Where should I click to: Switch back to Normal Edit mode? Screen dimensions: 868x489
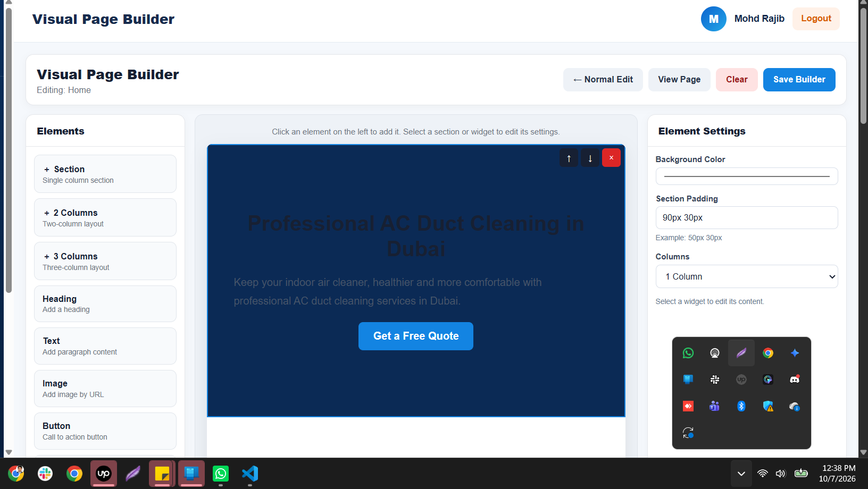tap(603, 80)
